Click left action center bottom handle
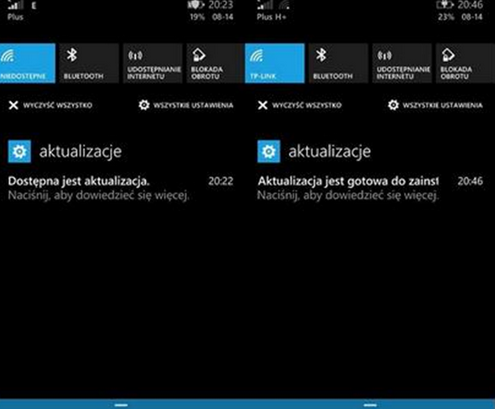This screenshot has width=495, height=409. [121, 405]
